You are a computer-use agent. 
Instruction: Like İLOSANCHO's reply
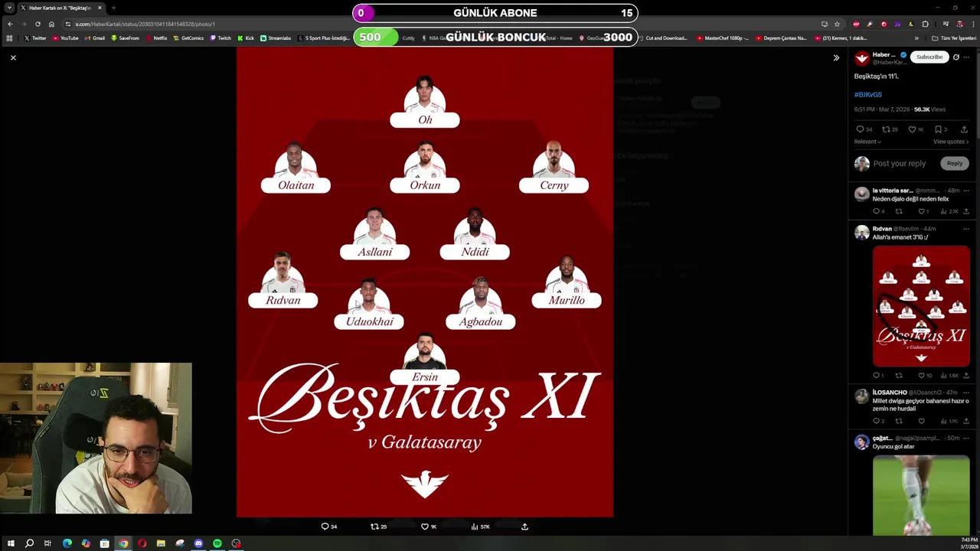coord(921,421)
